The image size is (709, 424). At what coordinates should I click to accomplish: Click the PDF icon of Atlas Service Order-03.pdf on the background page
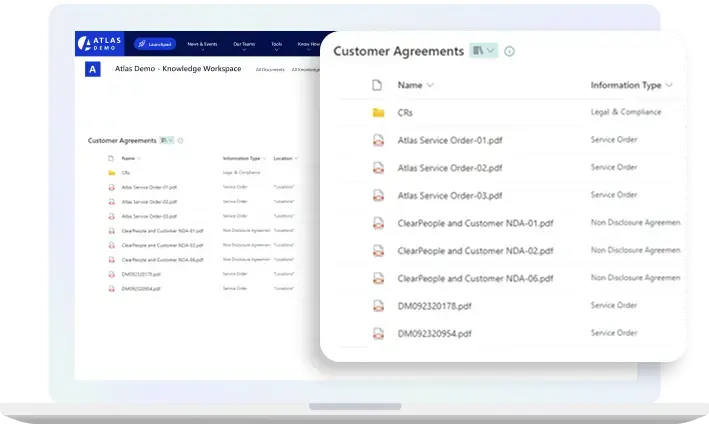coord(111,216)
